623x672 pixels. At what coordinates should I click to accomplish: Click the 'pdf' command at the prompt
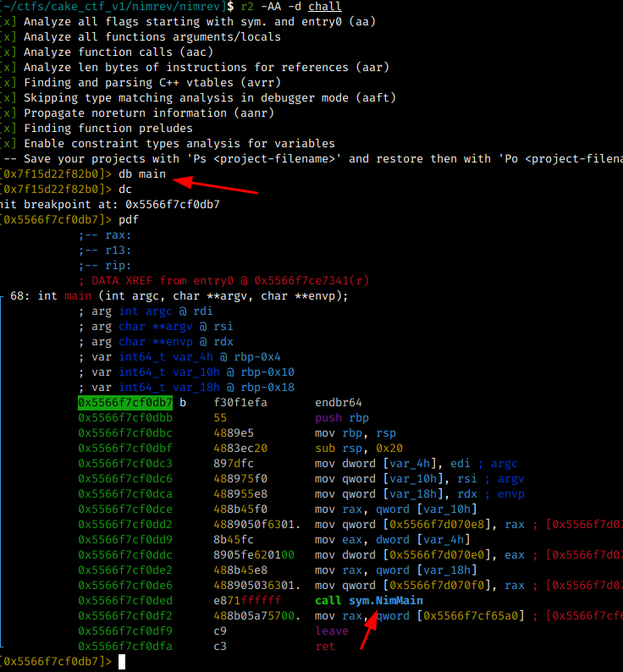click(129, 219)
